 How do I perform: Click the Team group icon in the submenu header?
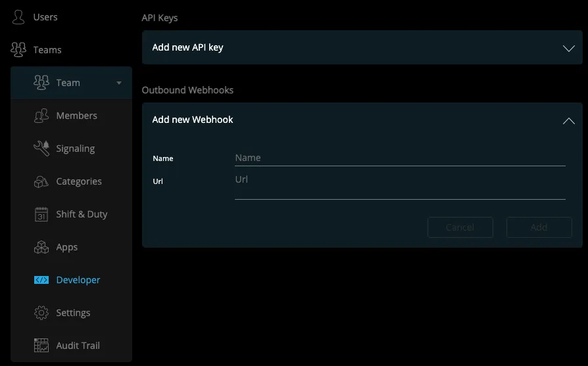coord(41,82)
